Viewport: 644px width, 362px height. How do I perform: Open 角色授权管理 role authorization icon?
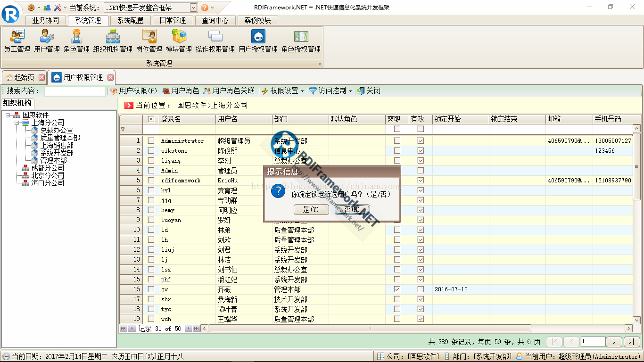click(301, 41)
